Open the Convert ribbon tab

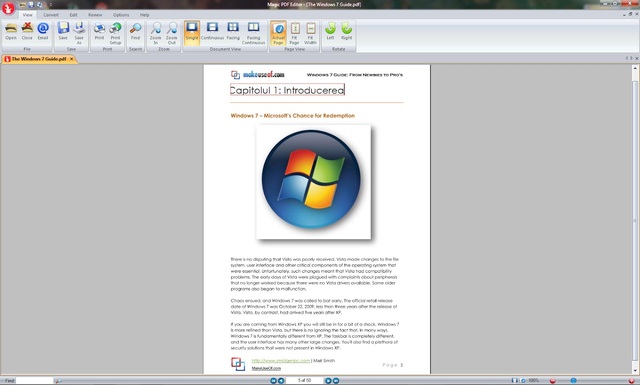51,15
